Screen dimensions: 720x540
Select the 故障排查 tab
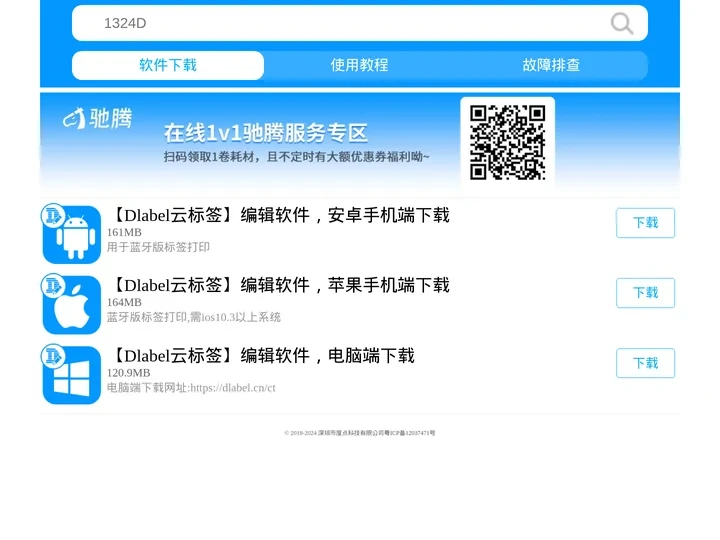pyautogui.click(x=551, y=65)
